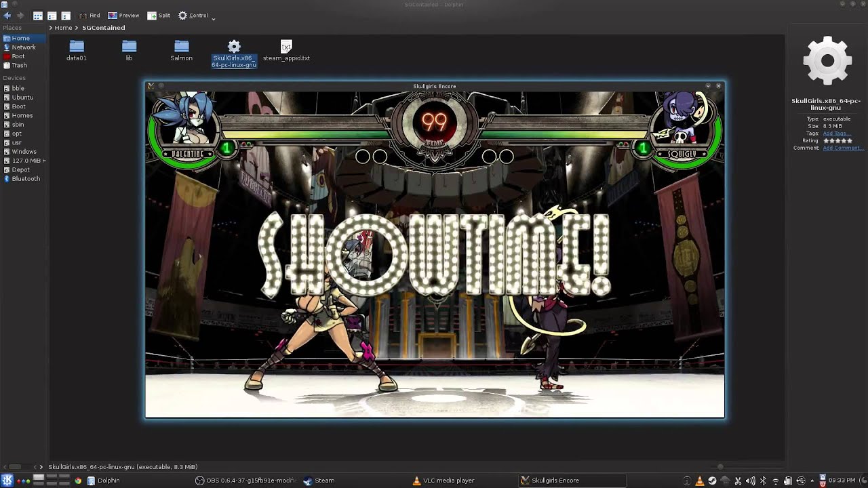Click SGContained in the breadcrumb path
Screen dimensions: 868x488
point(103,28)
